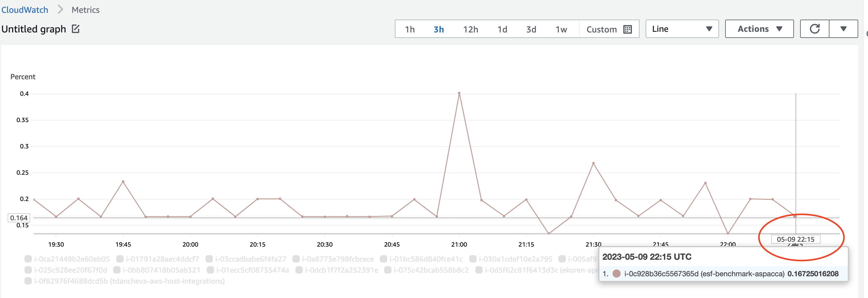Open the Actions dropdown menu
This screenshot has width=868, height=298.
click(759, 29)
